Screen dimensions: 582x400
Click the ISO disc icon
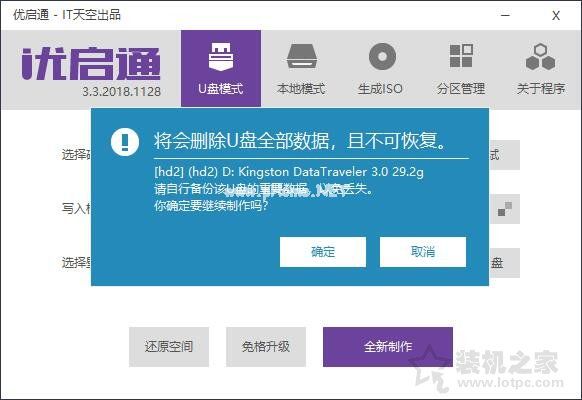pyautogui.click(x=382, y=56)
